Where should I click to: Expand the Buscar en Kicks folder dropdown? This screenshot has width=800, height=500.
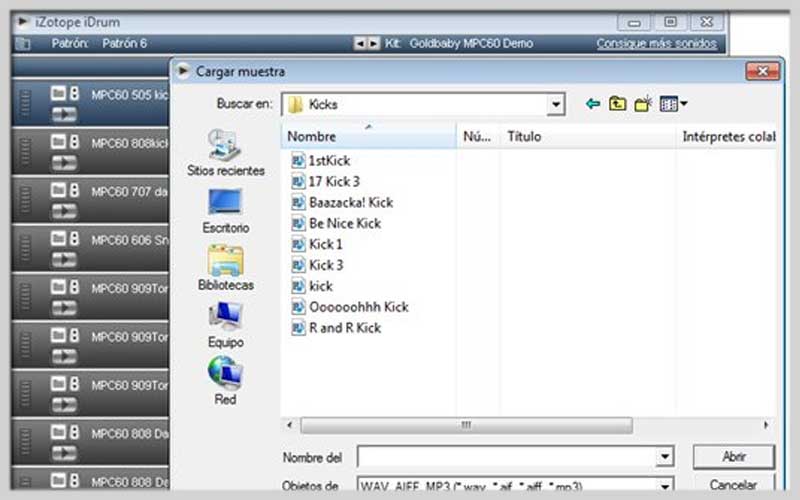point(556,105)
